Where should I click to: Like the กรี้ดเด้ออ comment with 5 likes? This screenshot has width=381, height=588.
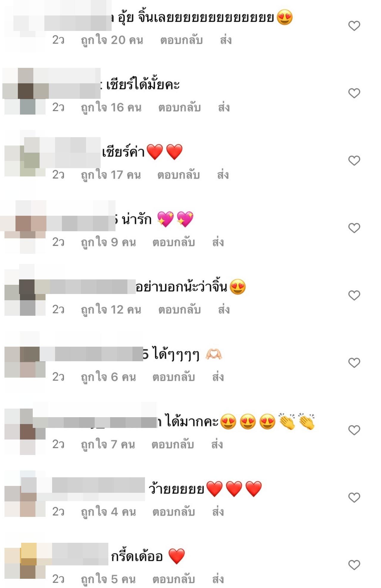tap(354, 565)
